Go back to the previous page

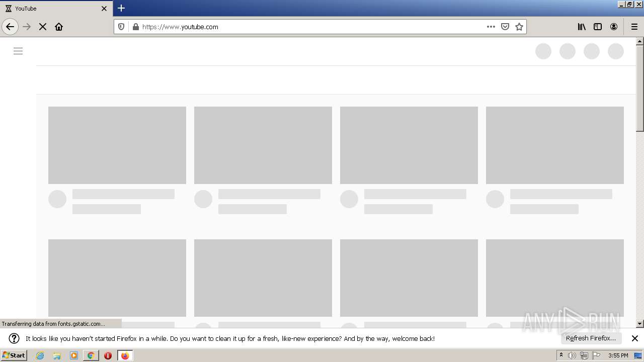click(x=10, y=27)
